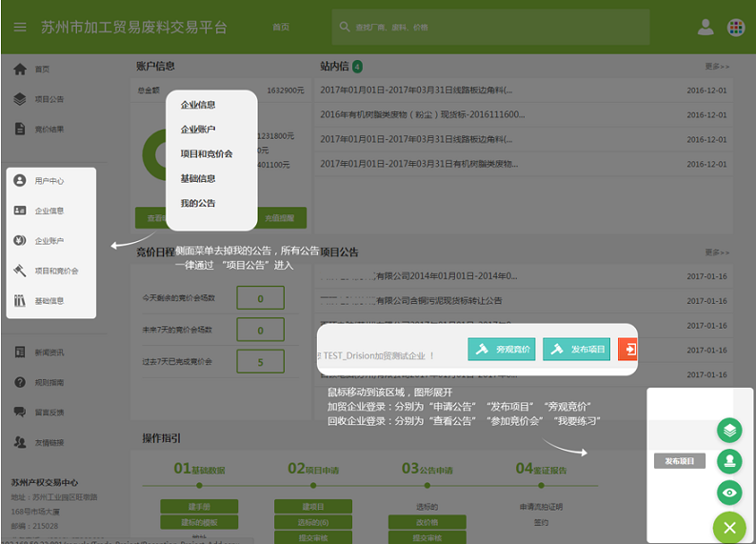756x544 pixels.
Task: Select 用户中心 in the sidebar
Action: click(x=50, y=180)
